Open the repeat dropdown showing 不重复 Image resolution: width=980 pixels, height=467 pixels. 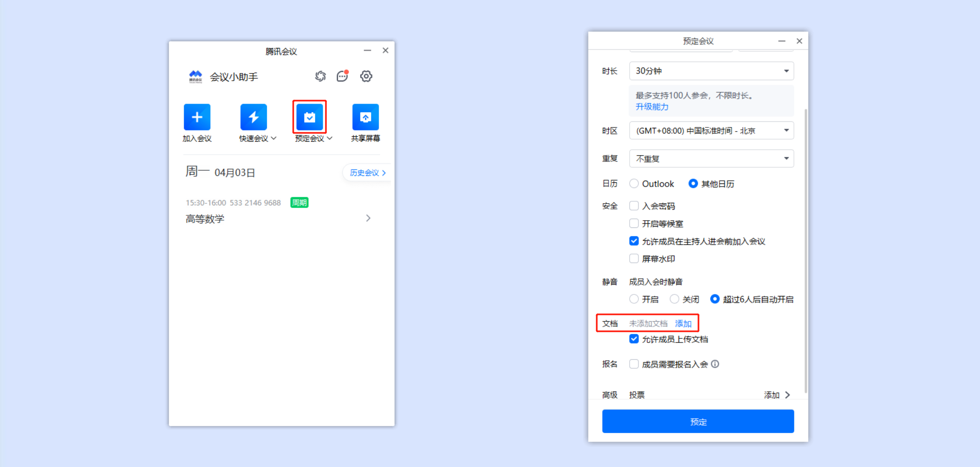(x=712, y=158)
